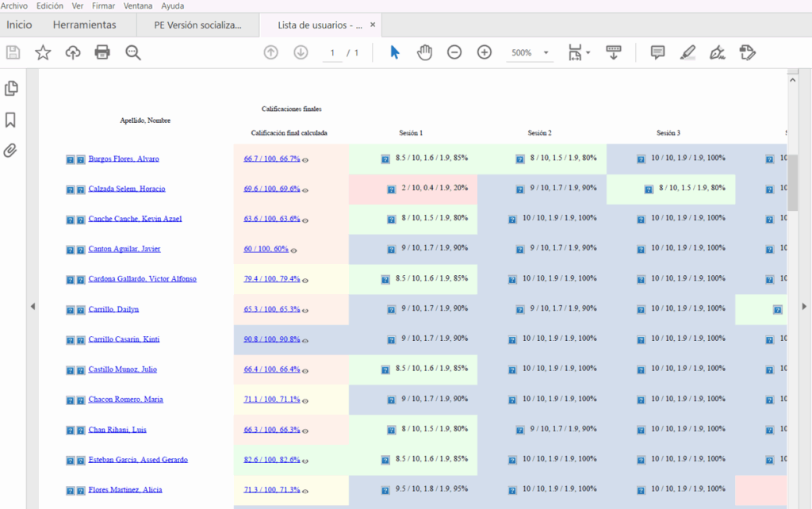Click the page number input field
812x509 pixels.
332,53
